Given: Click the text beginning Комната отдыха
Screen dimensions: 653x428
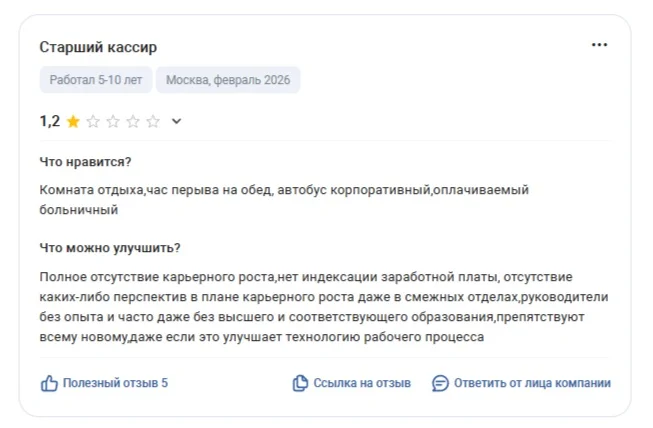Looking at the screenshot, I should pyautogui.click(x=284, y=200).
